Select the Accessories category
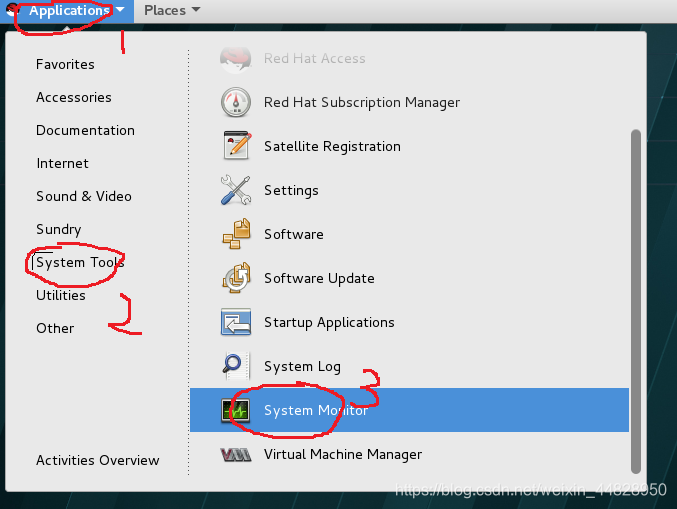This screenshot has height=509, width=677. tap(74, 98)
